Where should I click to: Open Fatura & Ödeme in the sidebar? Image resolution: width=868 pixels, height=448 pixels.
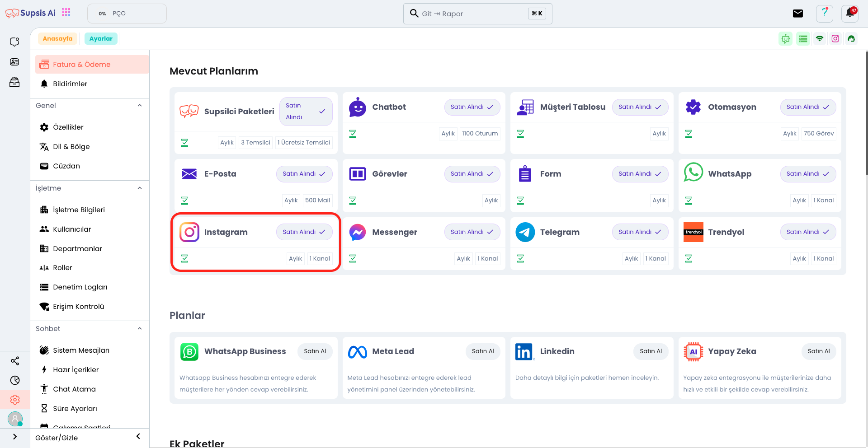[x=92, y=64]
